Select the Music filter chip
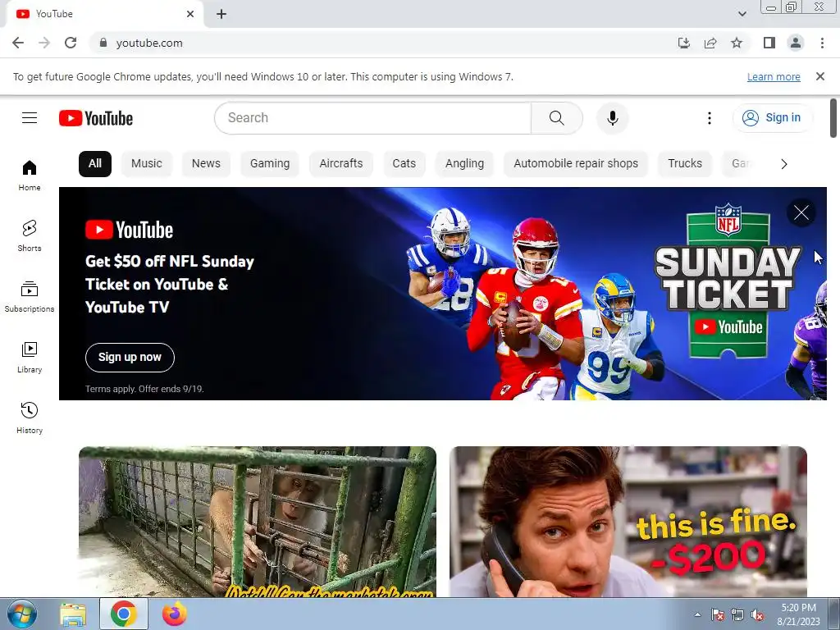The height and width of the screenshot is (630, 840). (146, 164)
